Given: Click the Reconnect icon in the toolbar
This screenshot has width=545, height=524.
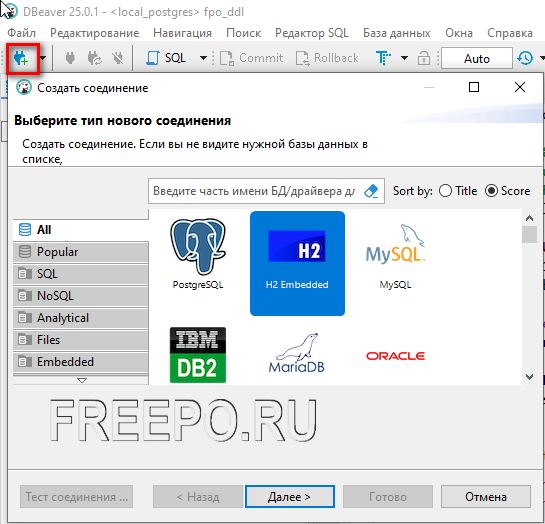Looking at the screenshot, I should 94,58.
